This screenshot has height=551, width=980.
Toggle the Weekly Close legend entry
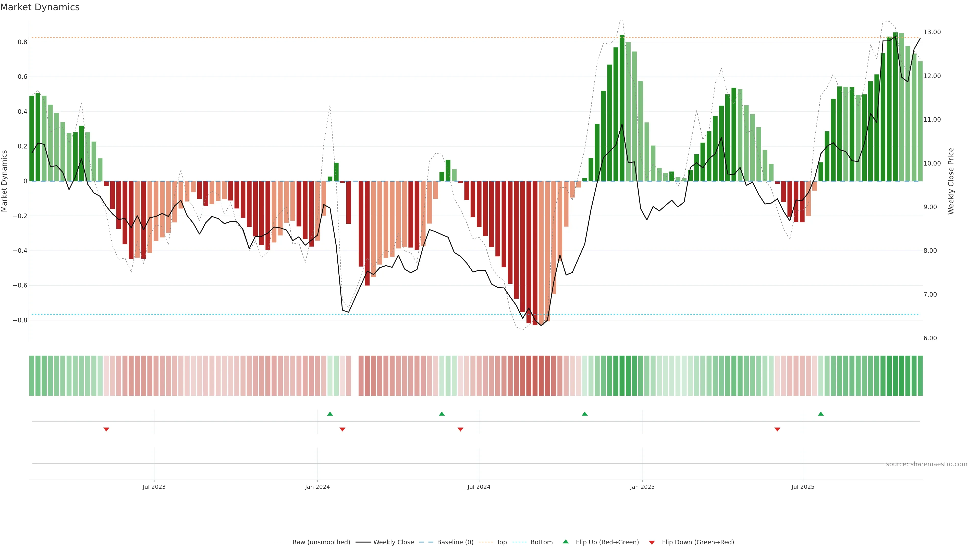393,542
